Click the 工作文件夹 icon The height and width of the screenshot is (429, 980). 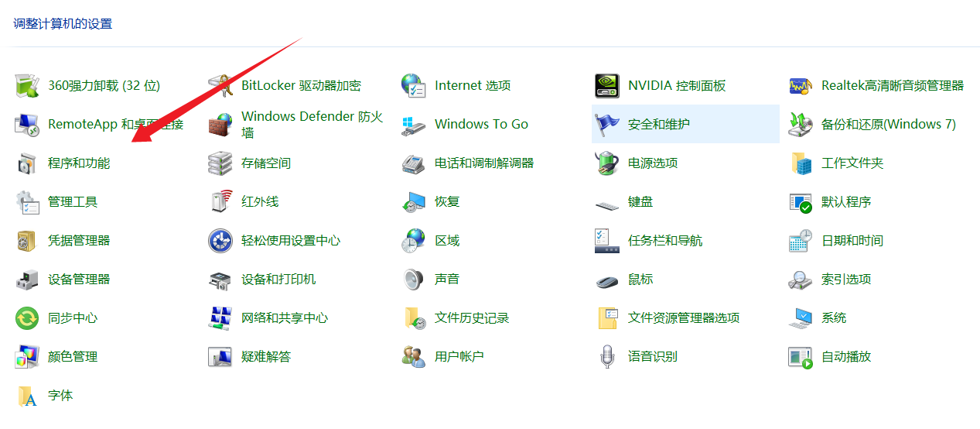(x=801, y=163)
